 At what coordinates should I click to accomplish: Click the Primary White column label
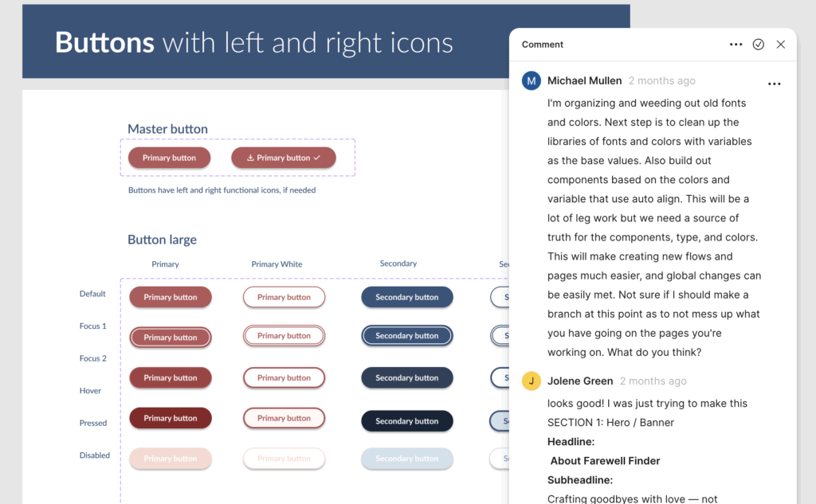[277, 264]
